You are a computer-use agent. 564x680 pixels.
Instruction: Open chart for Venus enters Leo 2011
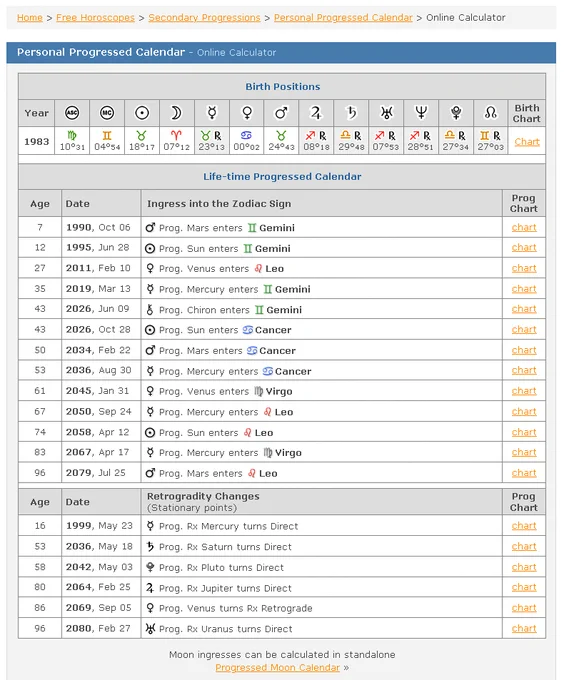pyautogui.click(x=524, y=268)
